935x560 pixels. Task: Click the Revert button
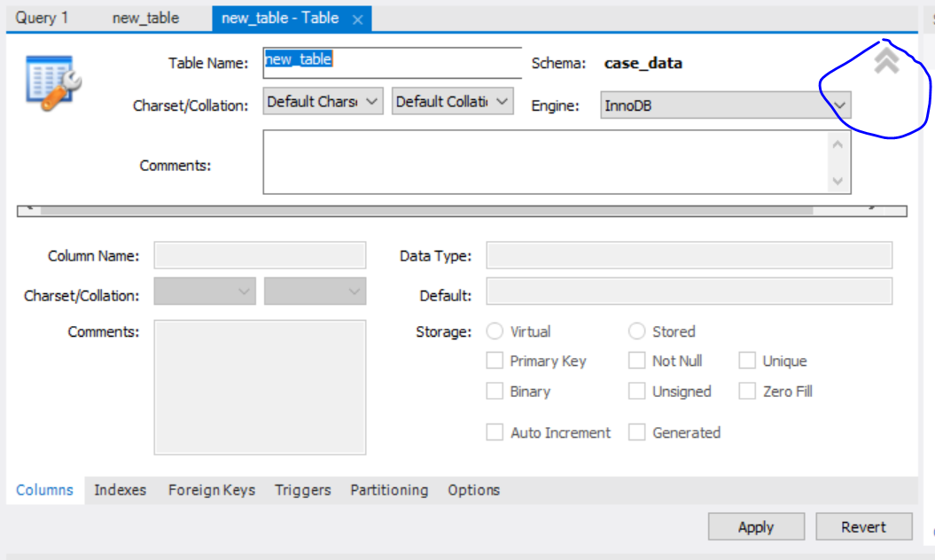(864, 526)
